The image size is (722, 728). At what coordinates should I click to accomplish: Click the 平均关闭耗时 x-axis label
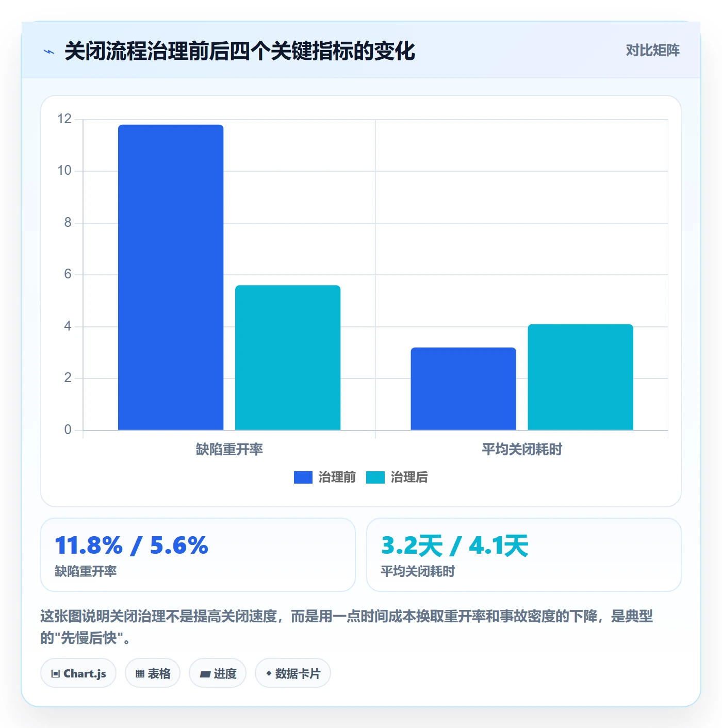[522, 449]
